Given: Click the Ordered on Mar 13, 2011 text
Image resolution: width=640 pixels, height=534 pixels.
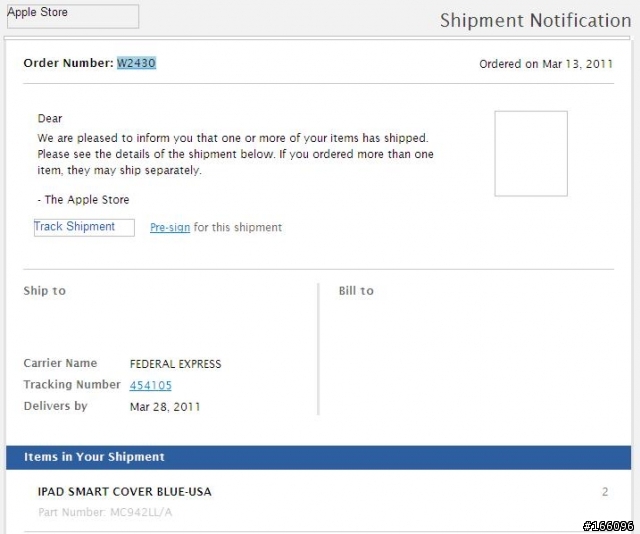Looking at the screenshot, I should (x=546, y=64).
